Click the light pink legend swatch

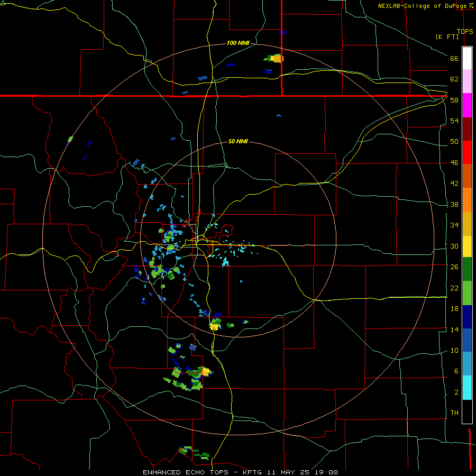pyautogui.click(x=467, y=81)
